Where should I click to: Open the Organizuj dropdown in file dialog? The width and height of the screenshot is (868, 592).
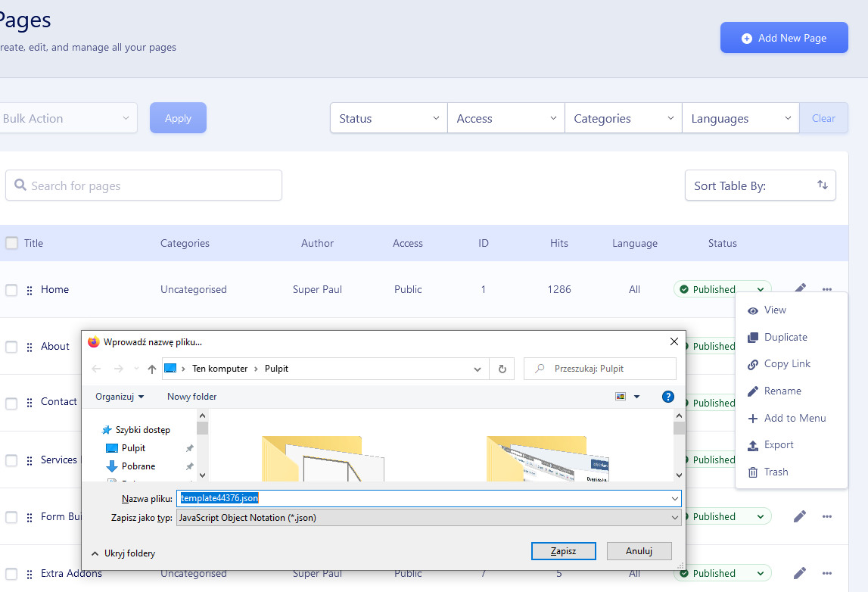[120, 397]
